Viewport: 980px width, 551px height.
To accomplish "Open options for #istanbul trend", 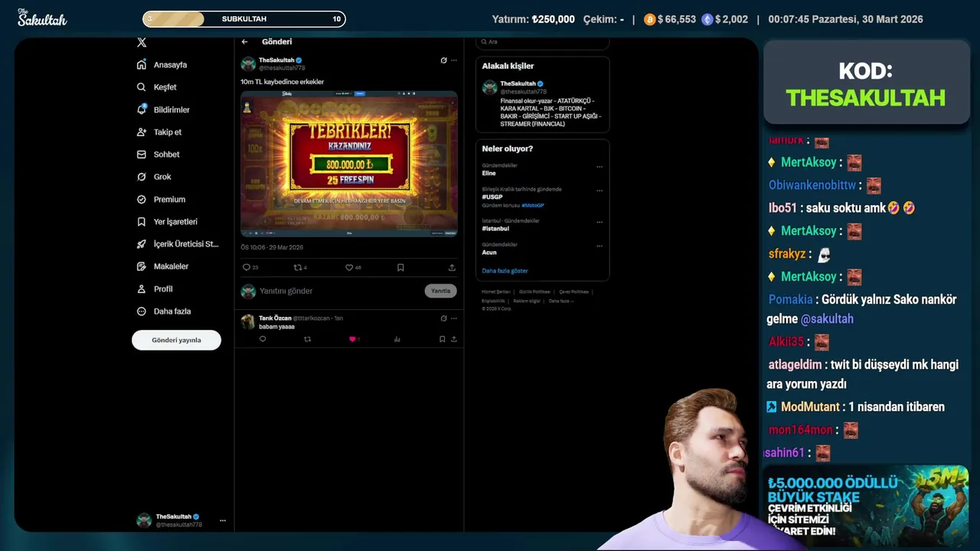I will click(599, 223).
